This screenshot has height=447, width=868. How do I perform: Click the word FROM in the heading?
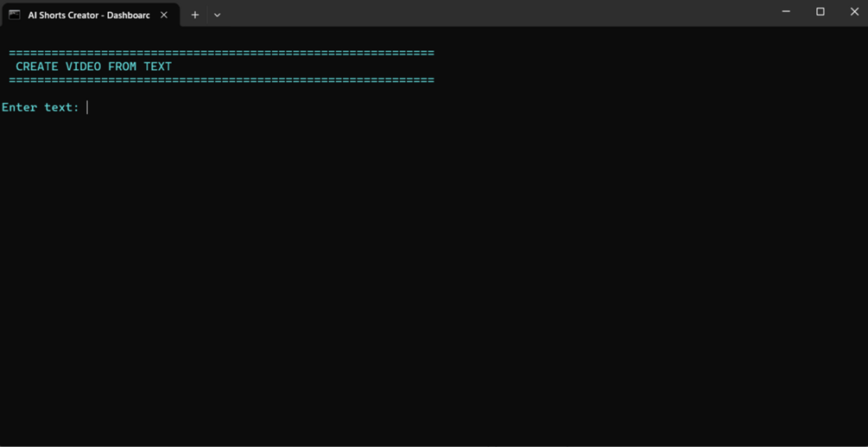[123, 67]
